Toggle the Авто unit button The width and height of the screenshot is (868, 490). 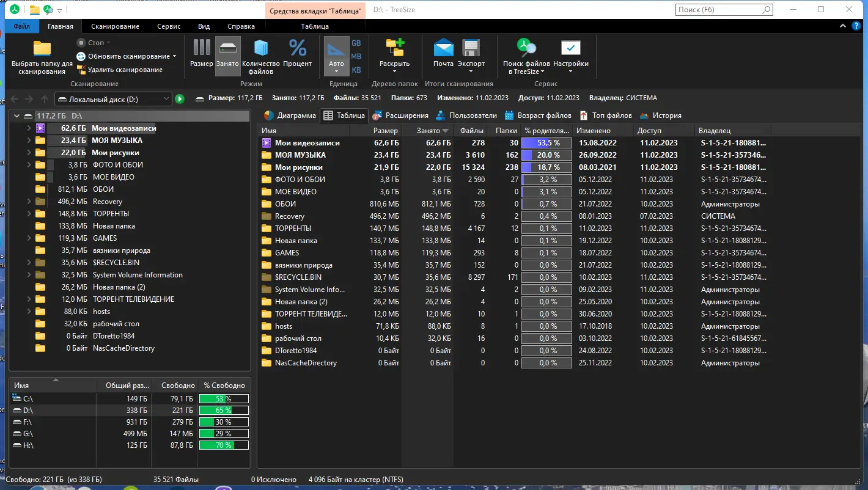[x=336, y=55]
